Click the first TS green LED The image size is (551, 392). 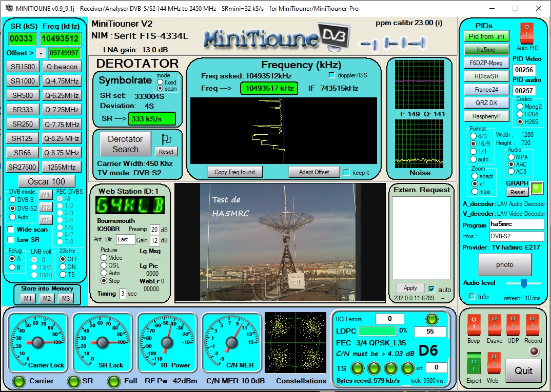pos(358,368)
